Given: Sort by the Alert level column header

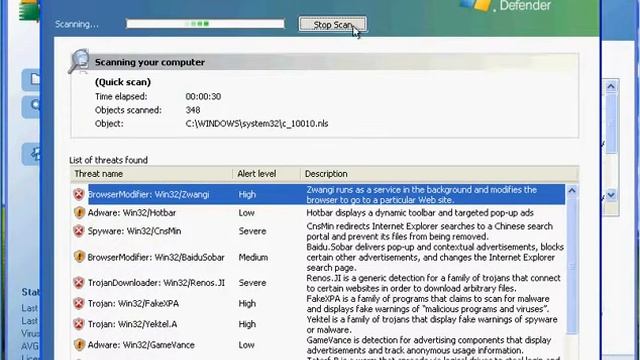Looking at the screenshot, I should [267, 174].
